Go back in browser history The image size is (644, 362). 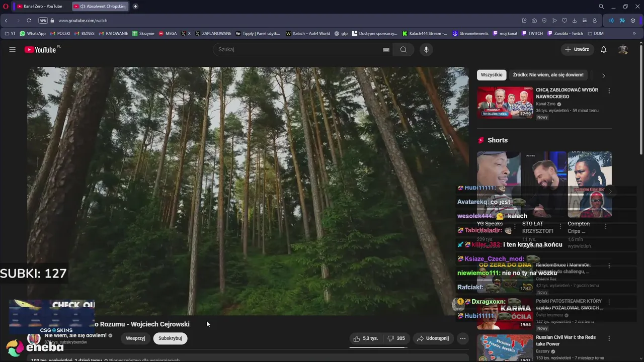pos(6,21)
